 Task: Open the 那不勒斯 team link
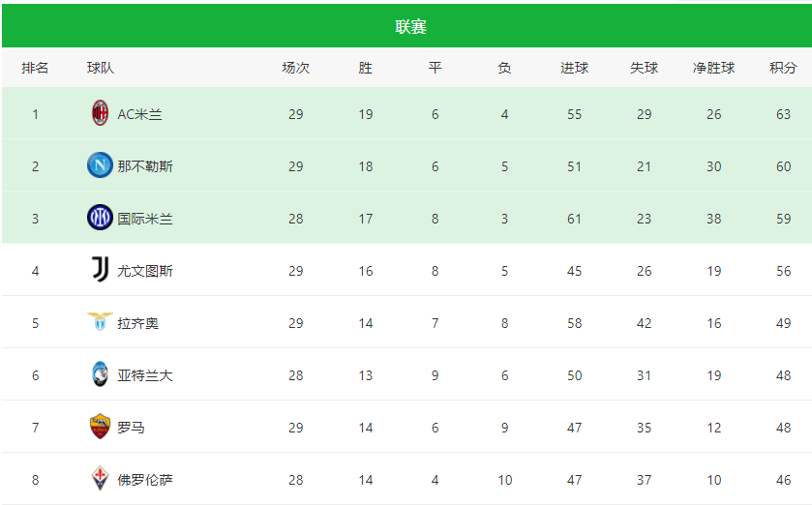[145, 166]
